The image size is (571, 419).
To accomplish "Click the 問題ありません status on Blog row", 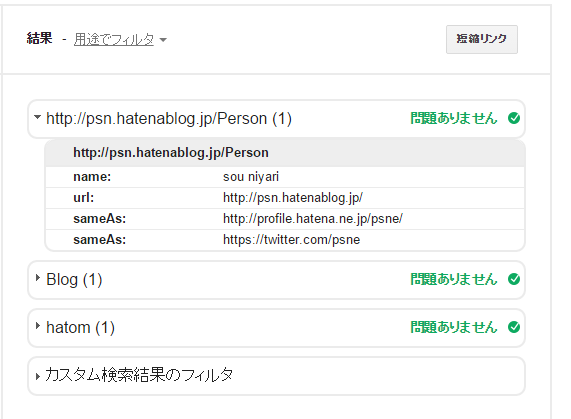I will click(454, 279).
